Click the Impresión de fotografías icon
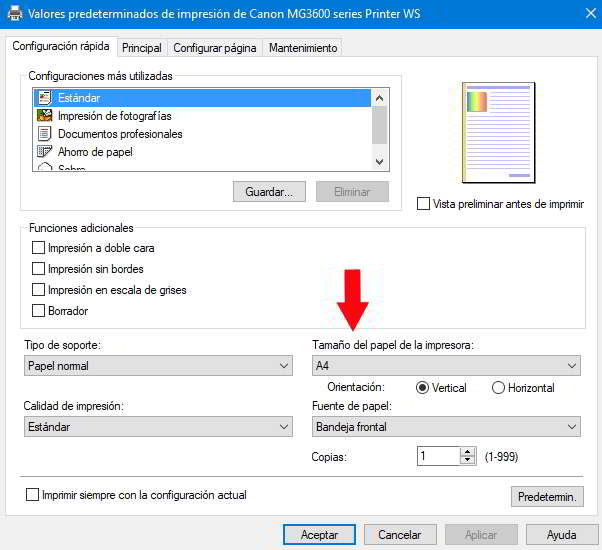 (45, 116)
